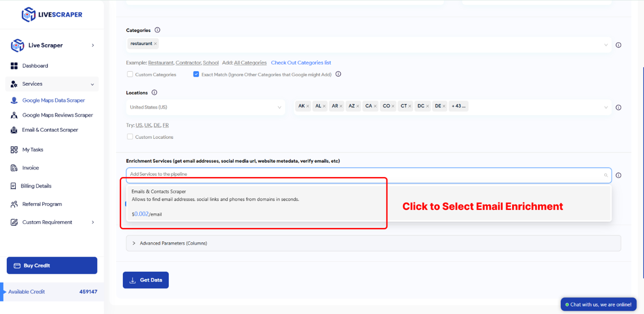
Task: Open Google Maps Reviews Scraper page
Action: point(58,115)
